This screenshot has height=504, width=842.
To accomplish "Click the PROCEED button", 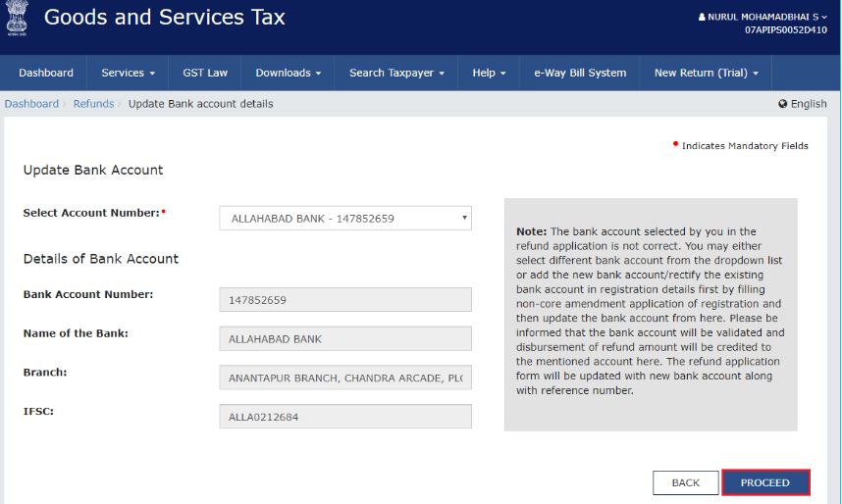I will click(765, 482).
